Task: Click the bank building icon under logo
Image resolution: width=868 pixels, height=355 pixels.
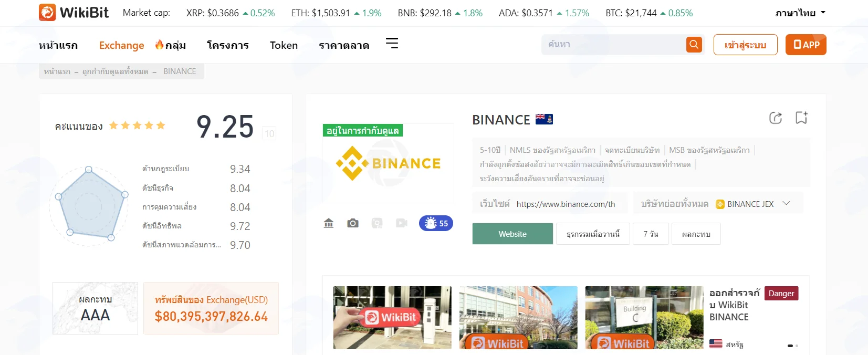Action: tap(329, 223)
